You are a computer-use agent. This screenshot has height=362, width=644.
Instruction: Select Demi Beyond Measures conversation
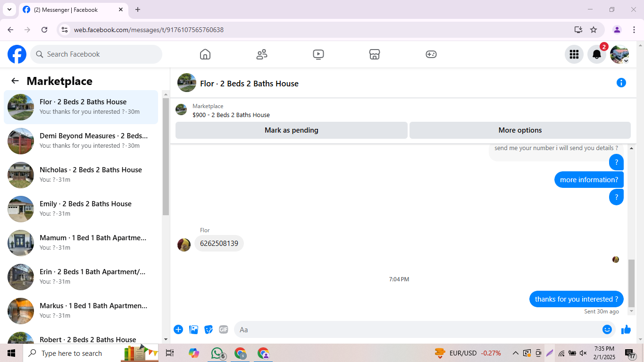pos(81,141)
